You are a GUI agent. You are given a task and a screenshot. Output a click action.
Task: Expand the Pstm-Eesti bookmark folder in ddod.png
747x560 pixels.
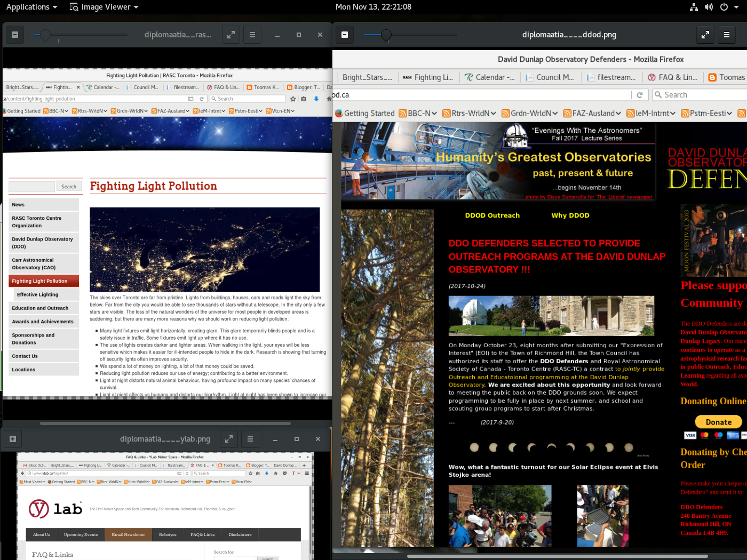point(706,113)
